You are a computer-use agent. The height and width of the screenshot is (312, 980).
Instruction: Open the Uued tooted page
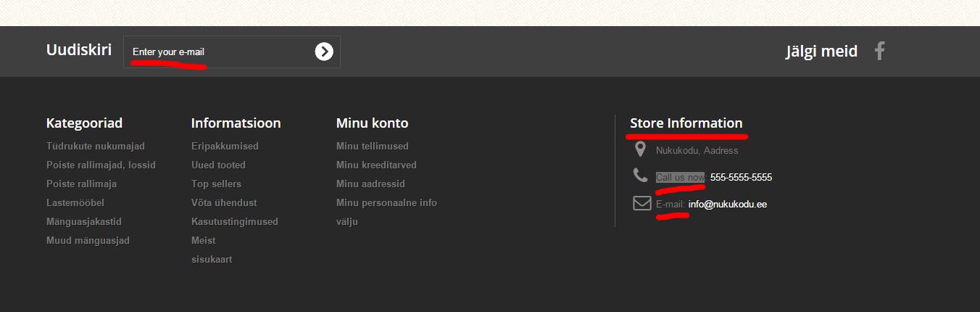(x=218, y=165)
